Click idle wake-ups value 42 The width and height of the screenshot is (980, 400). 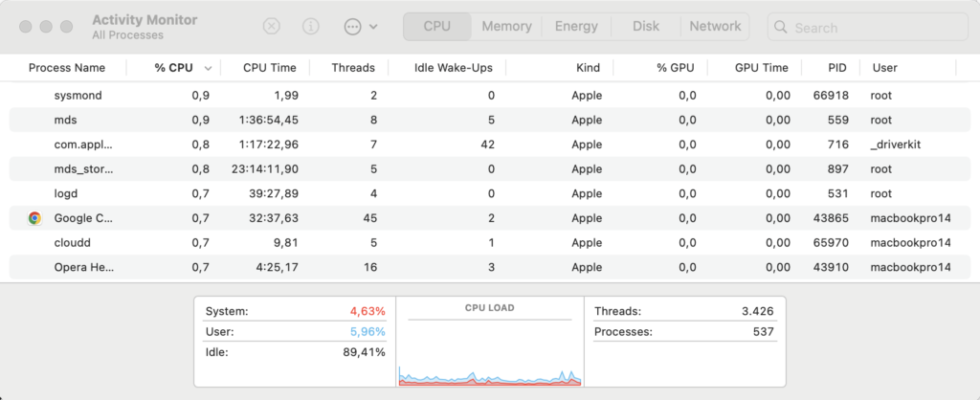click(x=487, y=144)
